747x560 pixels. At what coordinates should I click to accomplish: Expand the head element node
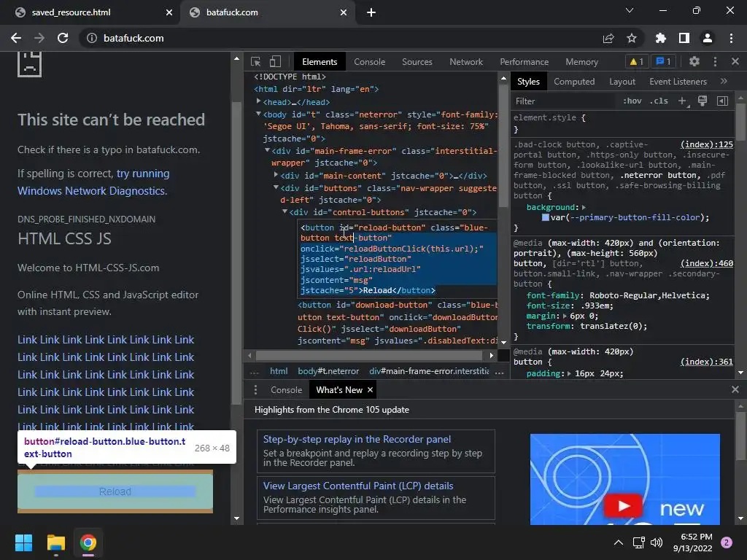point(258,101)
